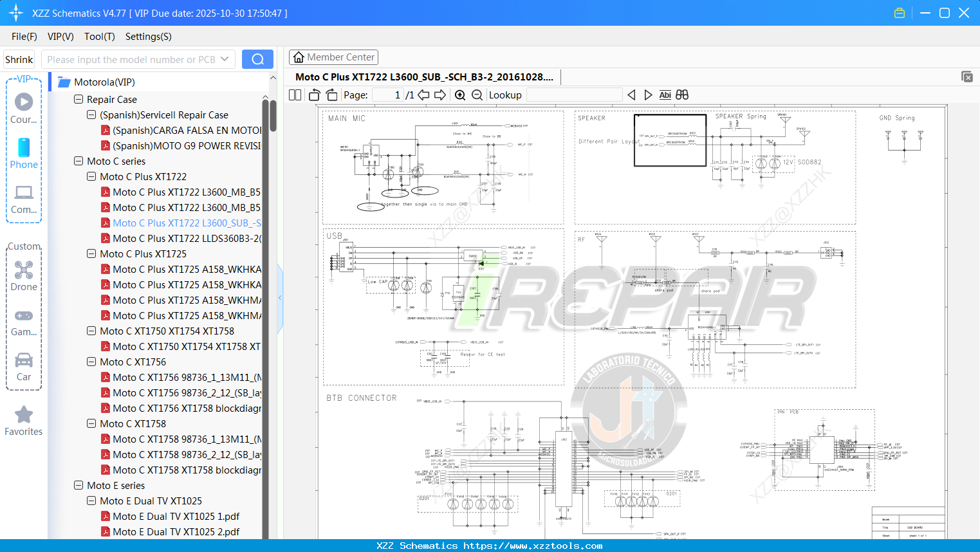The height and width of the screenshot is (552, 980).
Task: Click the tab-area window icon at far right
Action: coord(967,77)
